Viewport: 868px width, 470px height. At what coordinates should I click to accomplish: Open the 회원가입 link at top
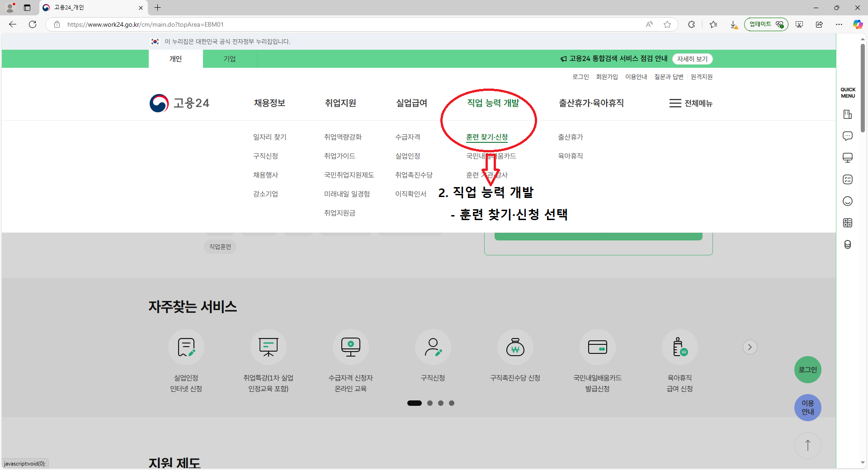(607, 77)
